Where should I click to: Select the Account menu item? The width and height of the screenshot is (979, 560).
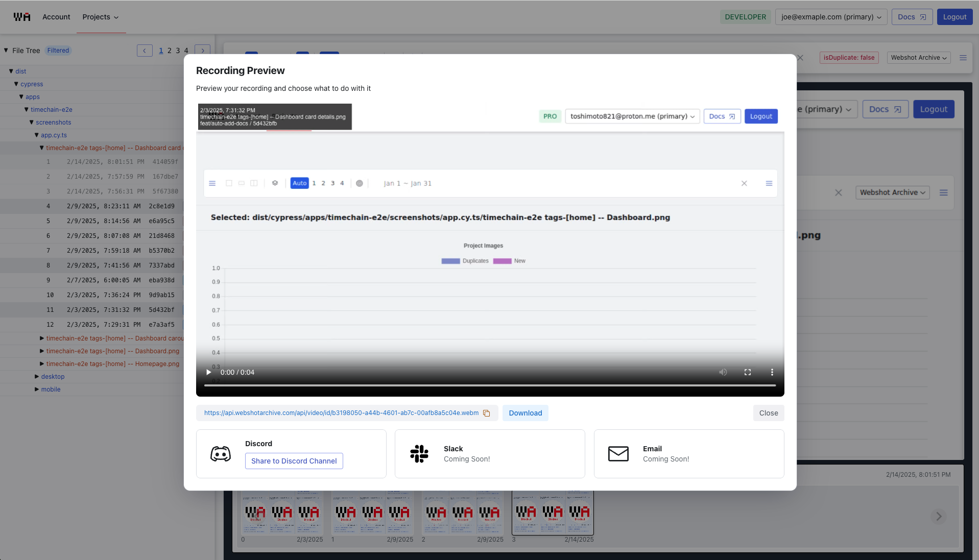click(x=56, y=17)
